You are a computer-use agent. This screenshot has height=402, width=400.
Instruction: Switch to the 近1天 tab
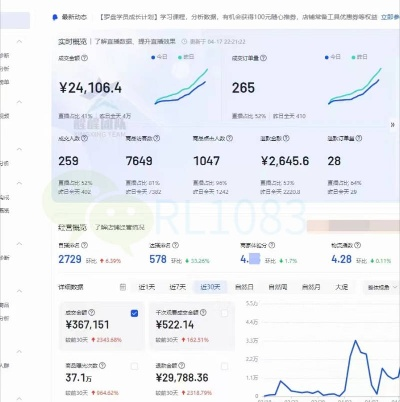[147, 287]
